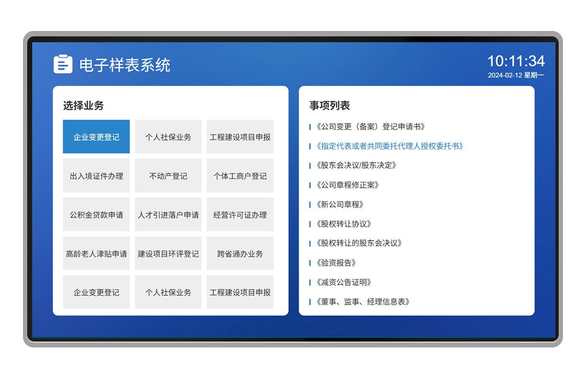
Task: Open 《股权转让协议》 sample form
Action: 344,224
